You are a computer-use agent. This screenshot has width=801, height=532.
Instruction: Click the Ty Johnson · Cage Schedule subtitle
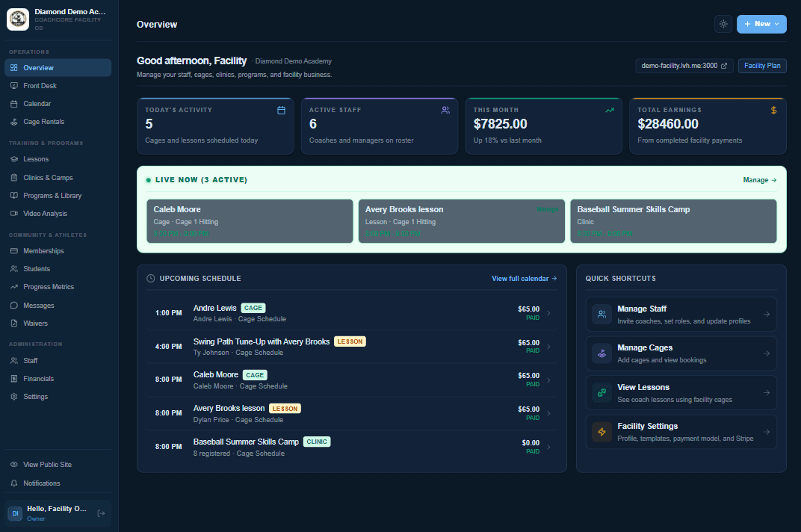point(238,353)
